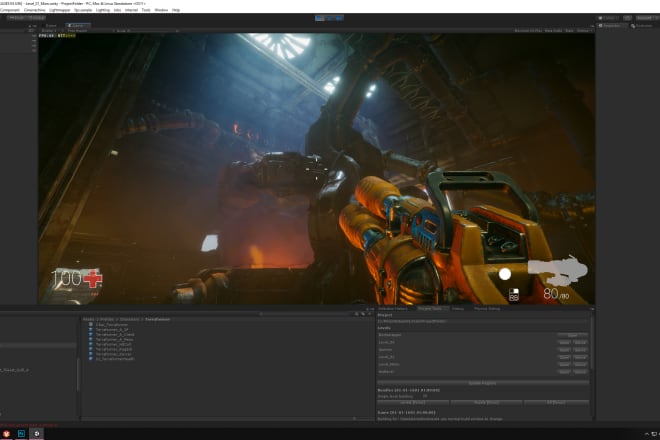Click the Play button in the toolbar
660x440 pixels.
pos(319,18)
